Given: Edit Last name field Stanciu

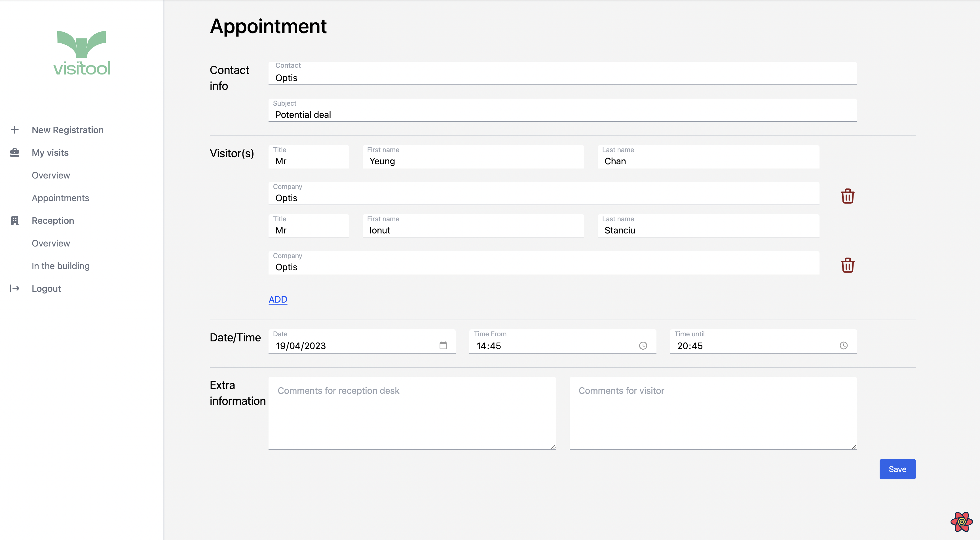Looking at the screenshot, I should coord(708,226).
